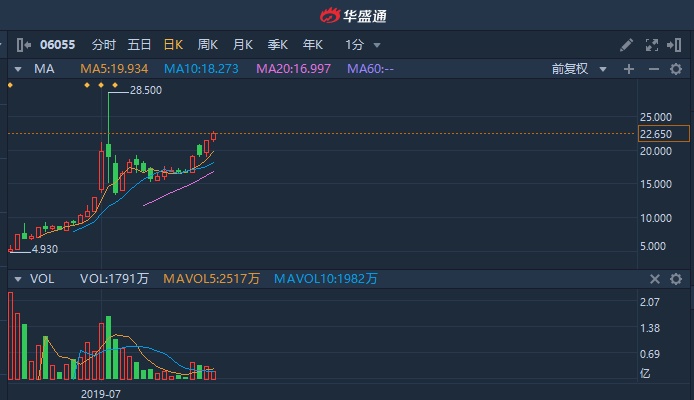This screenshot has width=694, height=400.
Task: Click the 4.930 low price label
Action: 45,249
